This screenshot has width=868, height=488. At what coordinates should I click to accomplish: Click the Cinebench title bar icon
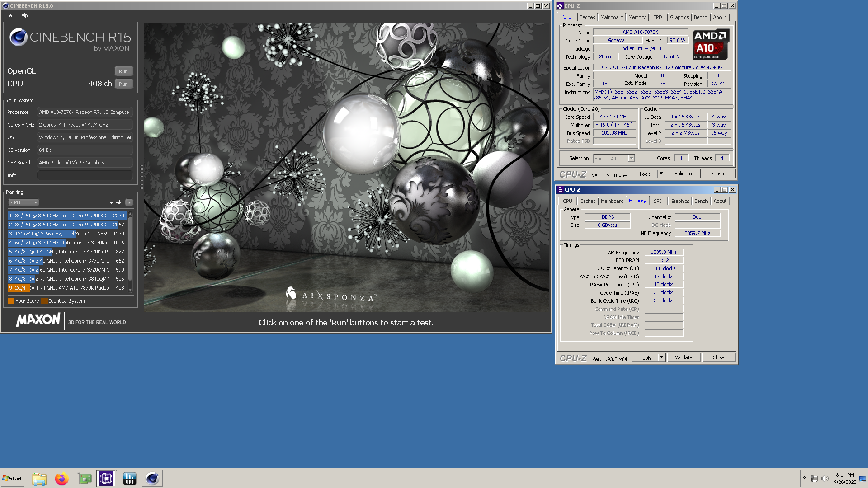pos(6,6)
